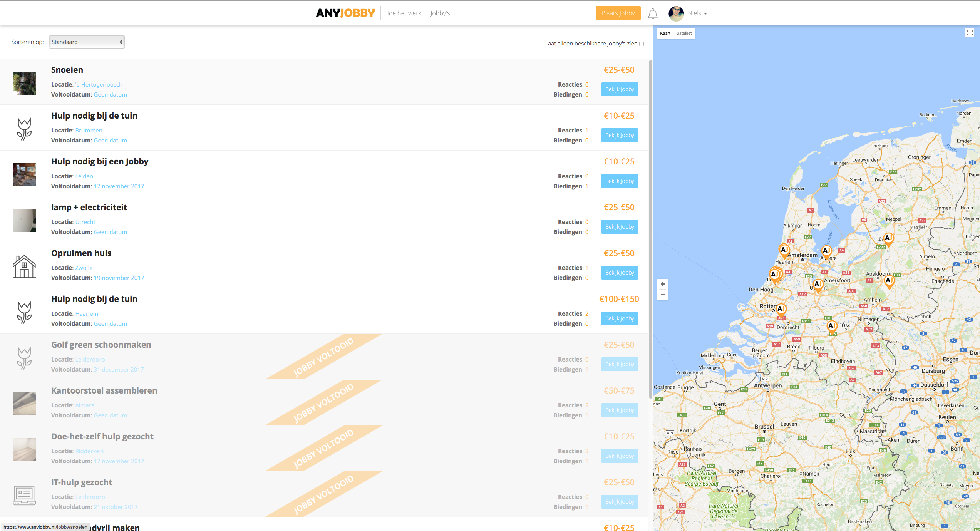Open the Hoe het werkt page
The image size is (980, 531).
coord(404,13)
